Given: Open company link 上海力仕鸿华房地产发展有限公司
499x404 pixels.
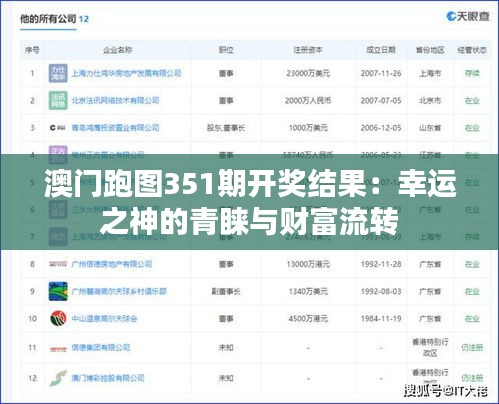Looking at the screenshot, I should click(x=126, y=73).
